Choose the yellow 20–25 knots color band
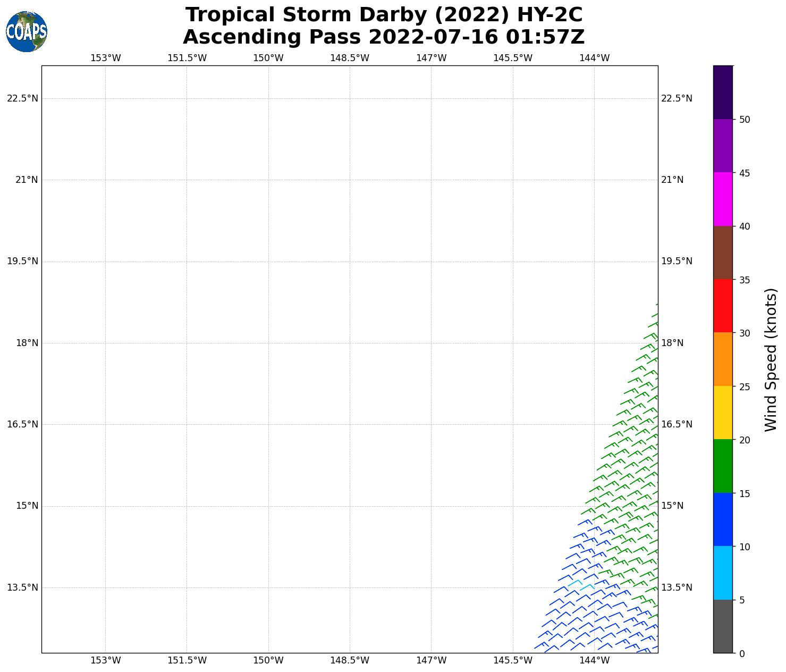 tap(723, 413)
